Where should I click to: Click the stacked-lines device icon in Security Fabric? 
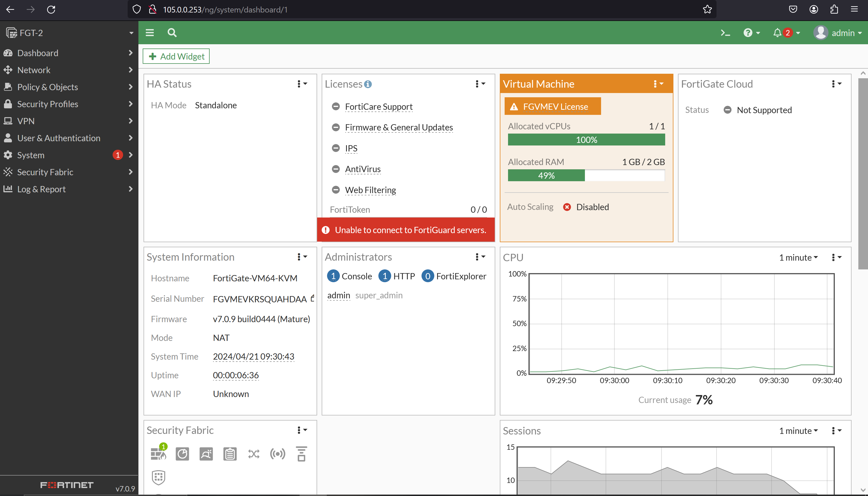point(302,454)
